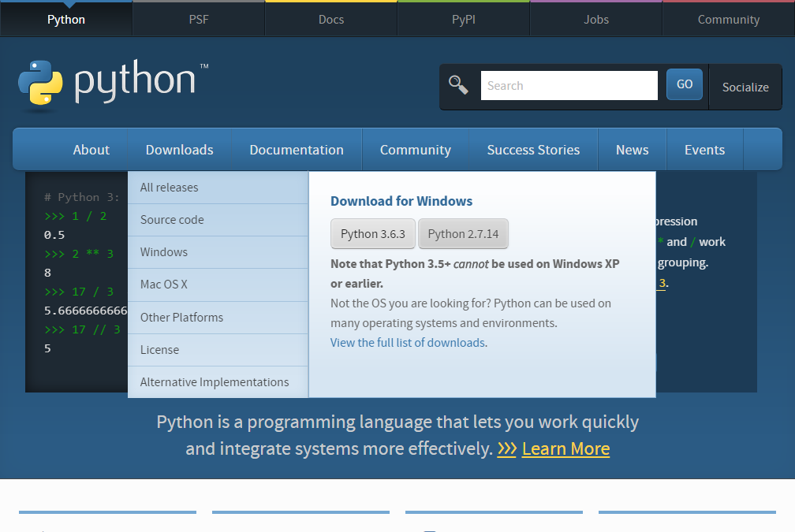
Task: Open the Events navigation item
Action: pos(705,150)
